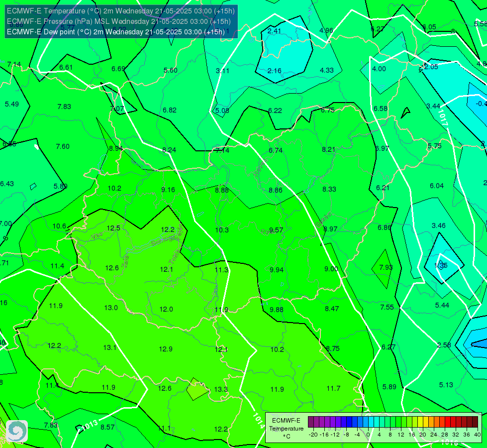Click the 8.33 temperature value
Image resolution: width=487 pixels, height=448 pixels.
coord(329,189)
